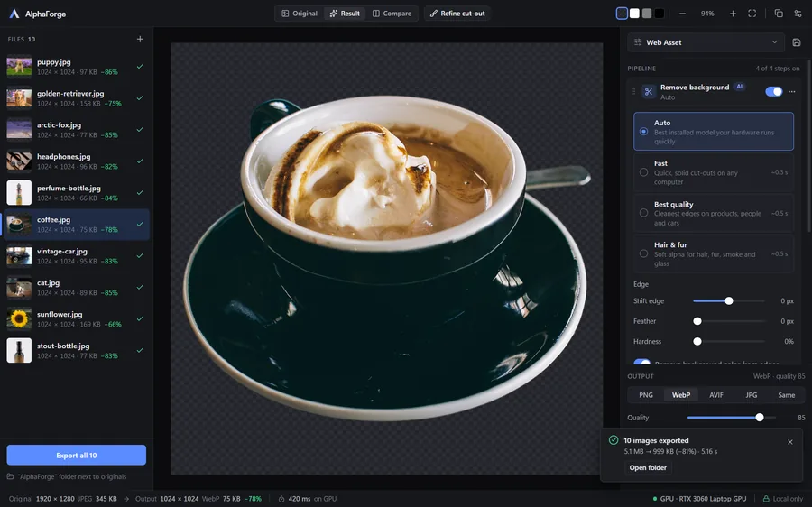Open cat.jpg in file list
This screenshot has width=812, height=507.
(x=76, y=288)
